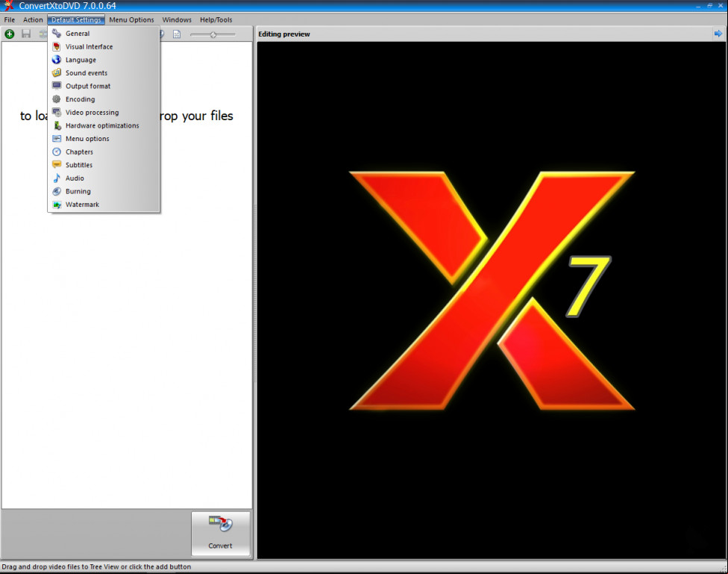The width and height of the screenshot is (728, 574).
Task: Open the Help/Tools menu
Action: coord(216,20)
